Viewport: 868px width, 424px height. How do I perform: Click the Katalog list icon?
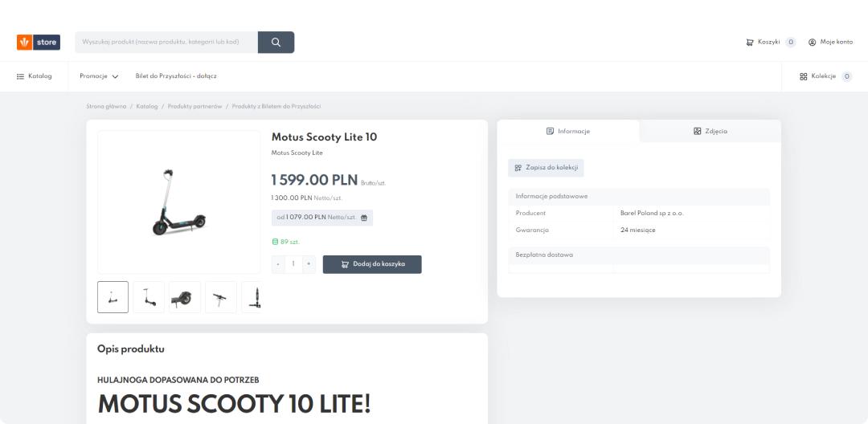click(20, 76)
